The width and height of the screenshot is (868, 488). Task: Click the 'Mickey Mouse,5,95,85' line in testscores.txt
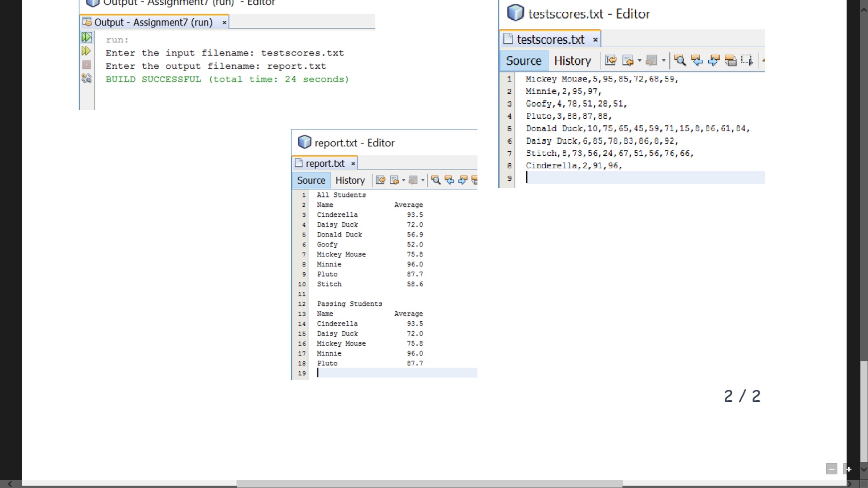pos(602,79)
